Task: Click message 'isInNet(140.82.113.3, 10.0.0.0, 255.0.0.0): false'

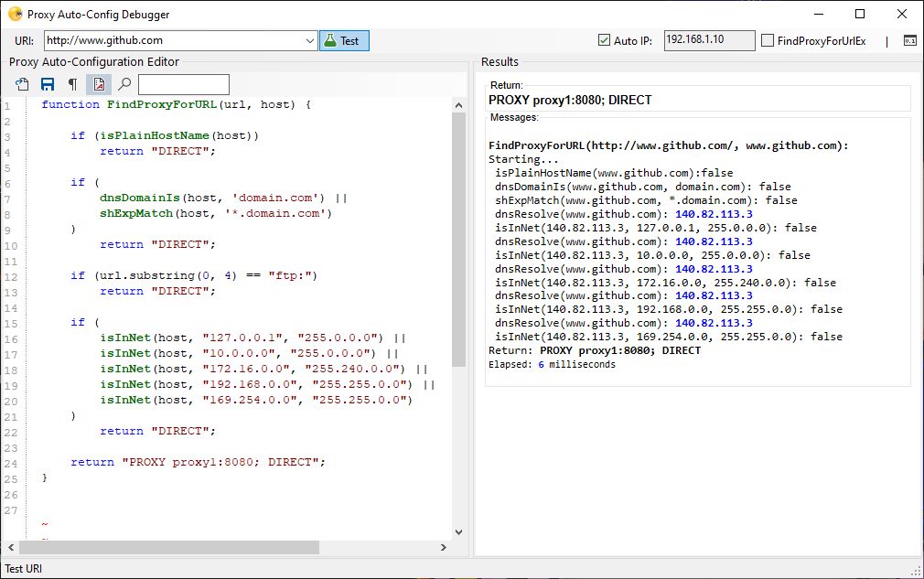Action: point(652,255)
